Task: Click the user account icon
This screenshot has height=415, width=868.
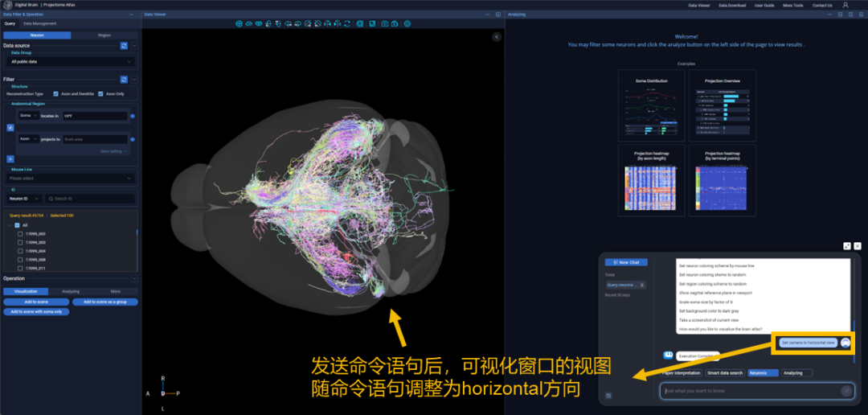Action: [x=845, y=5]
